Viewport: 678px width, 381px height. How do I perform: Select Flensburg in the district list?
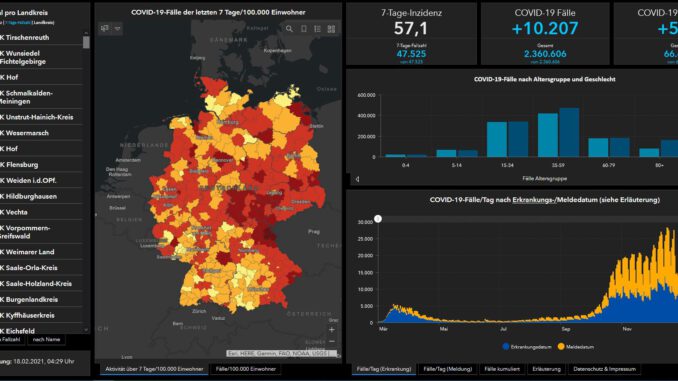click(x=41, y=164)
